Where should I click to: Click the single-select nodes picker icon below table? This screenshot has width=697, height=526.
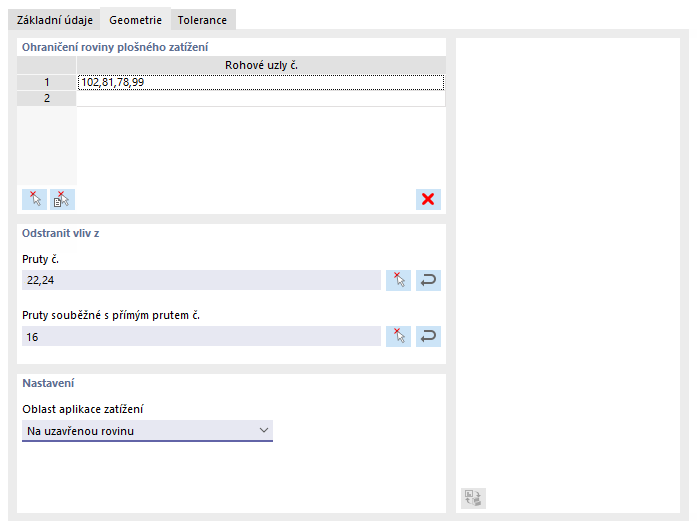tap(35, 199)
